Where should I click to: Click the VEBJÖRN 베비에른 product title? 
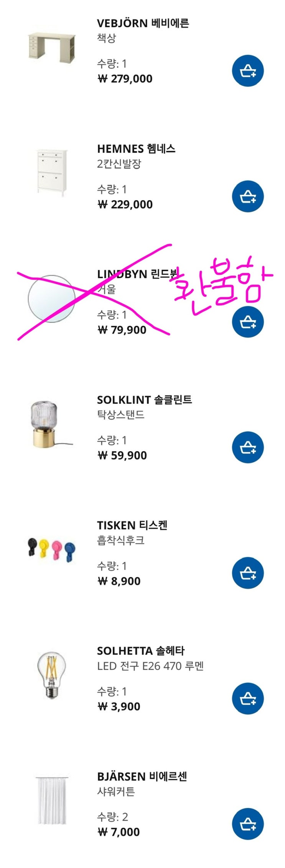[143, 23]
